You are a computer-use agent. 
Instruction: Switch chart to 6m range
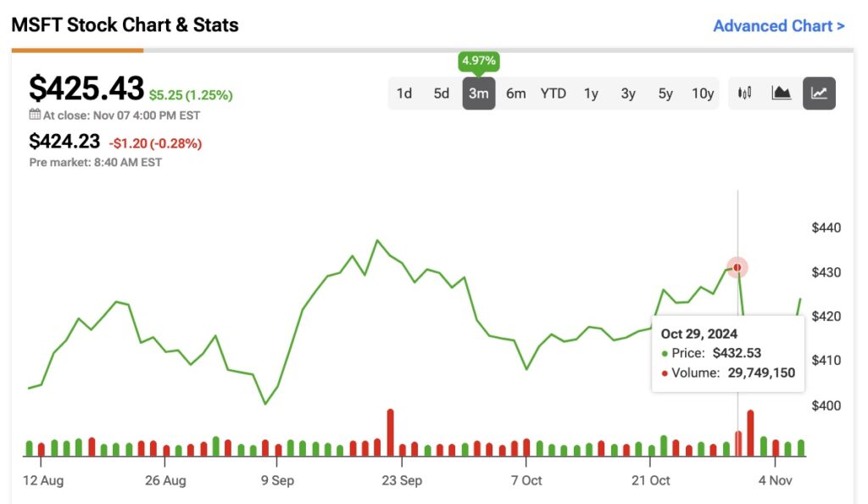[515, 93]
